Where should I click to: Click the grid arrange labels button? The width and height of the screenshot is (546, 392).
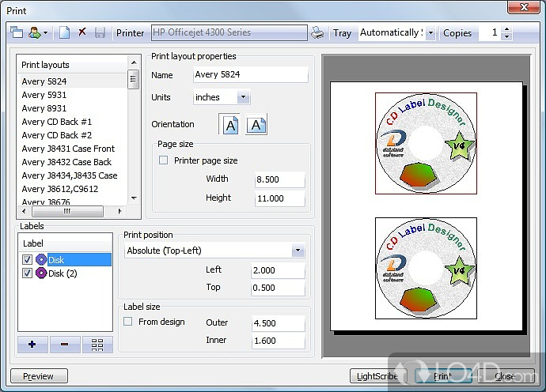[x=97, y=345]
